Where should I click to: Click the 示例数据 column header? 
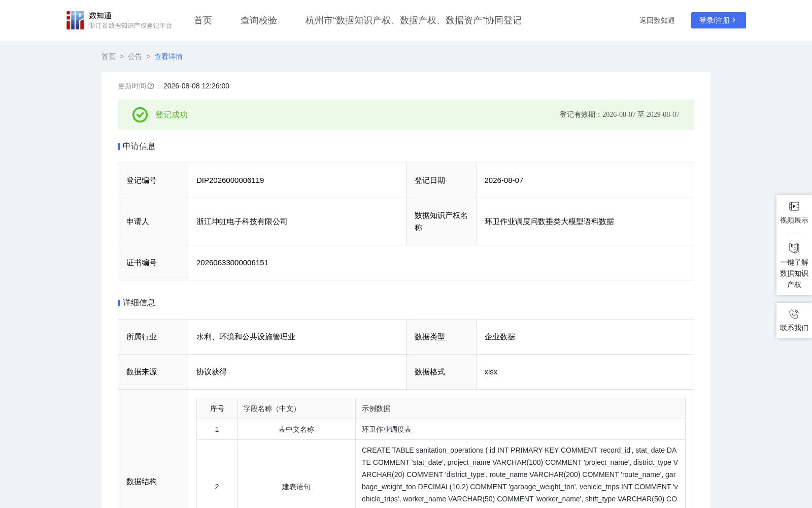coord(520,408)
